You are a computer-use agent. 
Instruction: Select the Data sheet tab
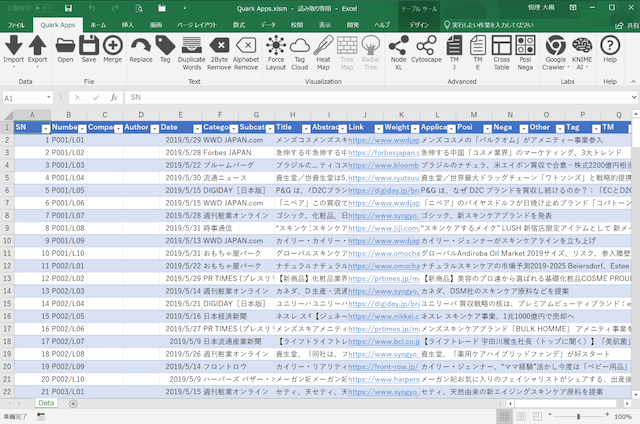(46, 403)
